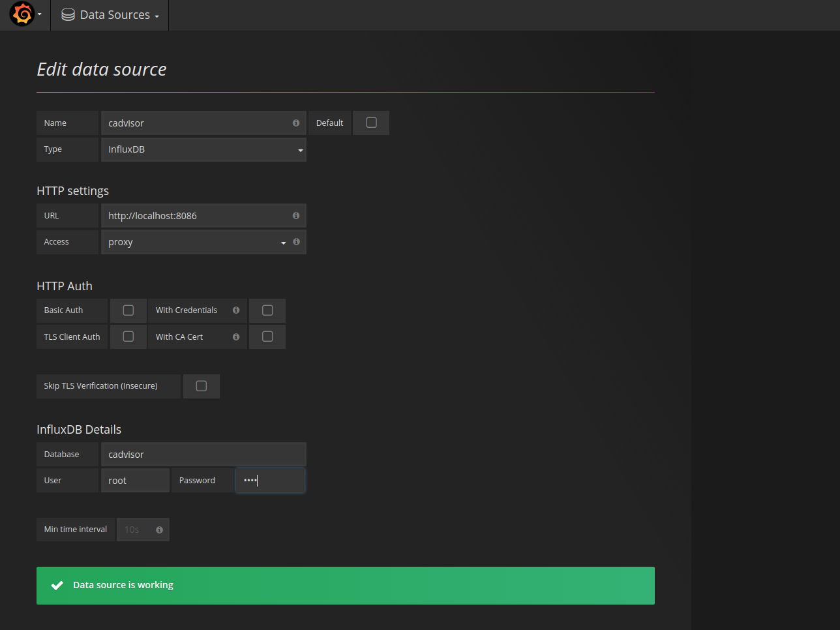
Task: Focus the Name input field
Action: tap(203, 123)
